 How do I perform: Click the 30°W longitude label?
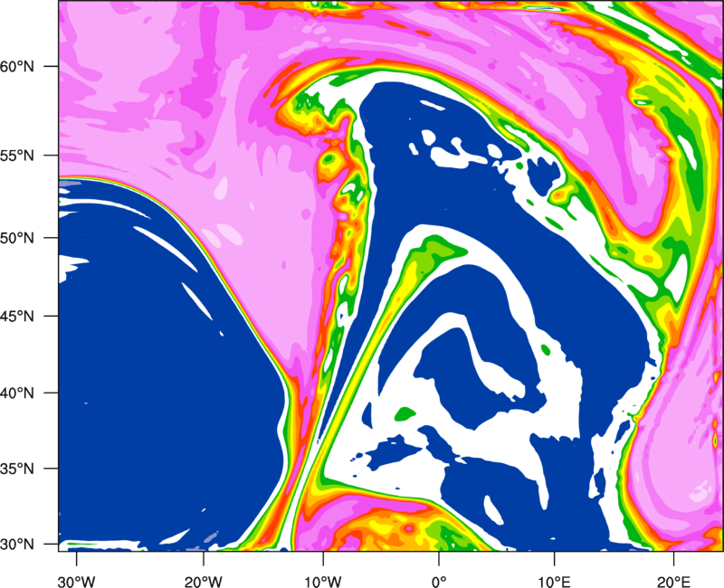click(77, 582)
